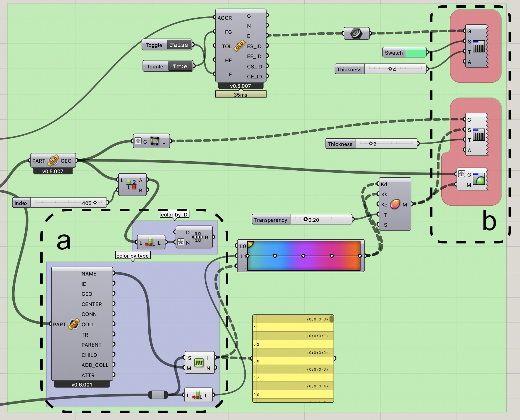Screen dimensions: 520x420
Task: Click the OLD badge icon on AGGR component
Action: (x=239, y=46)
